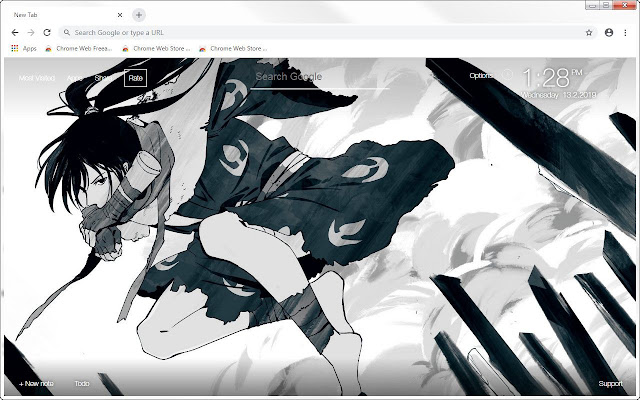The image size is (640, 400).
Task: Open the Support link
Action: (611, 384)
